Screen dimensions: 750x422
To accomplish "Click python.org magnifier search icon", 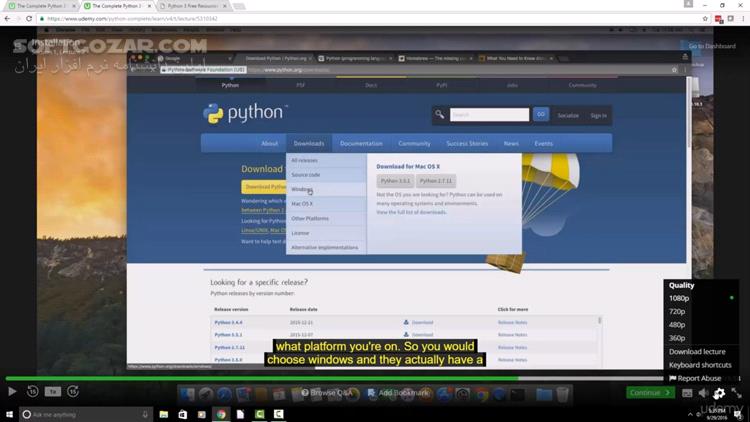I will [440, 114].
